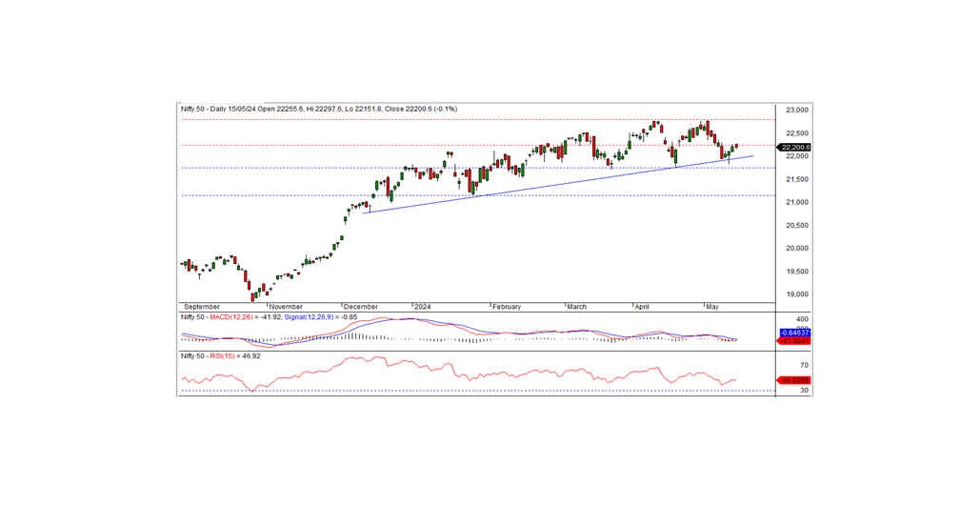Select the 400 label on MACD axis
Viewport: 980px width, 506px height.
click(x=803, y=319)
